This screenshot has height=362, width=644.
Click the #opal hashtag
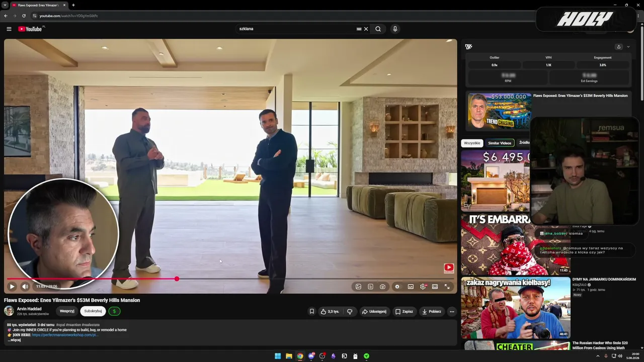click(x=61, y=325)
